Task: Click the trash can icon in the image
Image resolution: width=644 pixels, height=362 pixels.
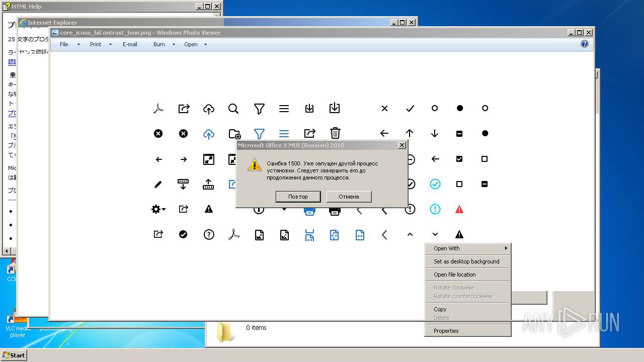Action: coord(335,133)
